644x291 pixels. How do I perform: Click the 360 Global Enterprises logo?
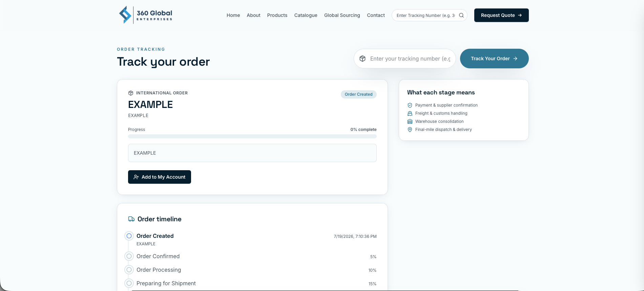tap(146, 15)
